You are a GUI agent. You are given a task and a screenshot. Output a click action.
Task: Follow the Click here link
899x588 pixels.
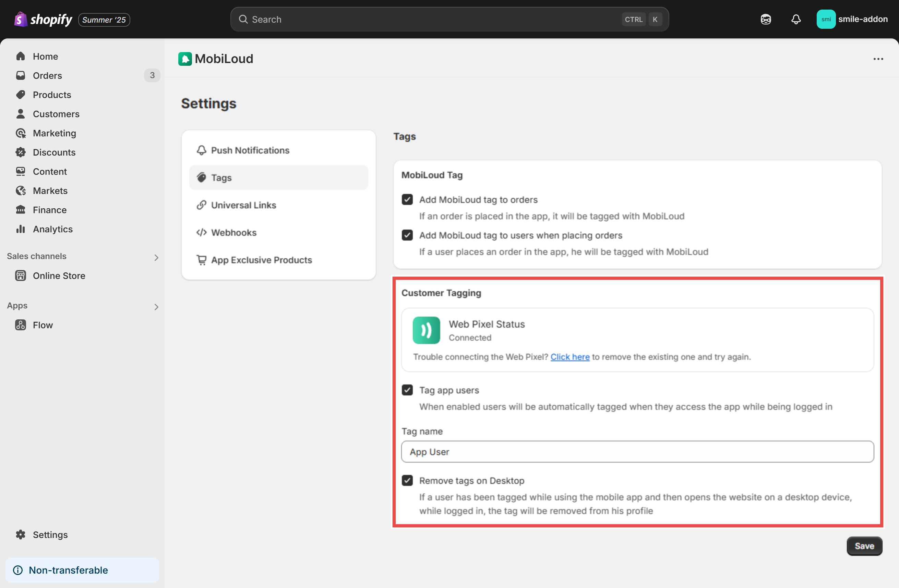[x=570, y=357]
